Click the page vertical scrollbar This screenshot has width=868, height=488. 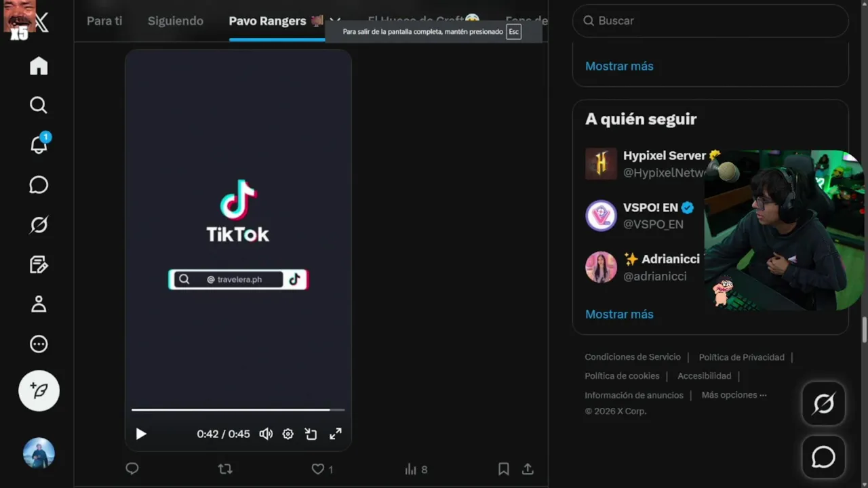[864, 329]
